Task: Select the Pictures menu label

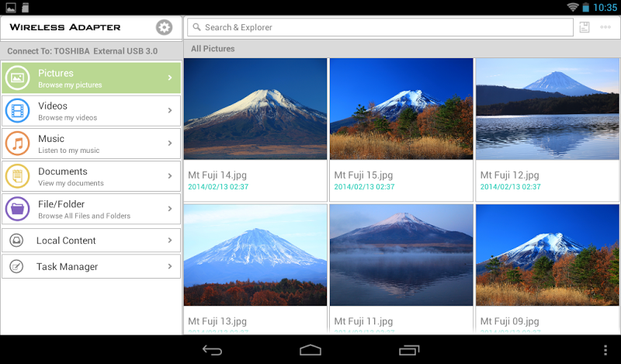Action: pos(56,73)
